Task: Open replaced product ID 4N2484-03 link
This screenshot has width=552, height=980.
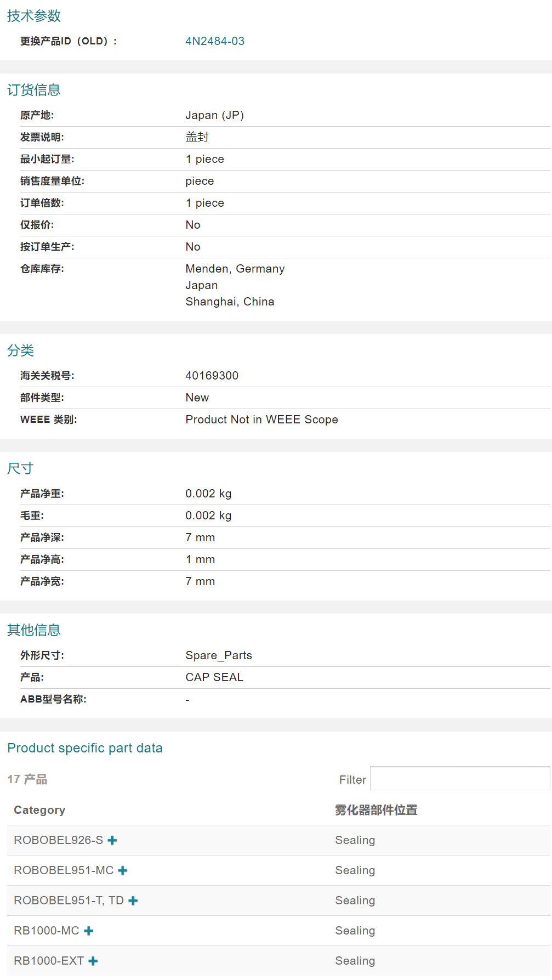Action: click(x=215, y=41)
